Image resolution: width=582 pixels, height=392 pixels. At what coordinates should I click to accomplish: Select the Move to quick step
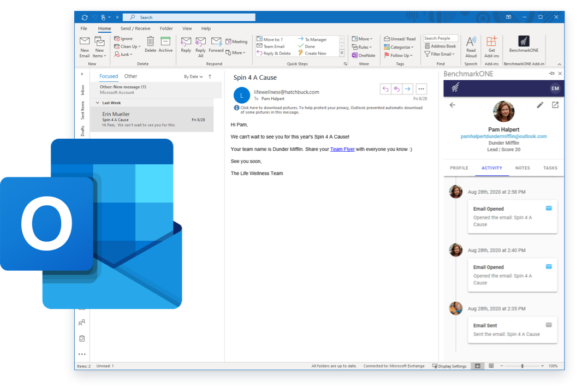click(x=270, y=39)
